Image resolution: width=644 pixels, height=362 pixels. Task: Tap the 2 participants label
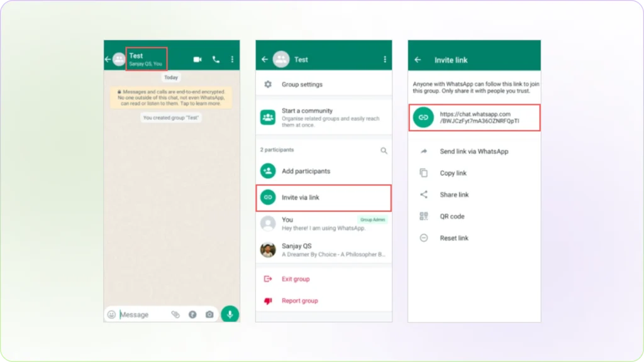(x=277, y=150)
